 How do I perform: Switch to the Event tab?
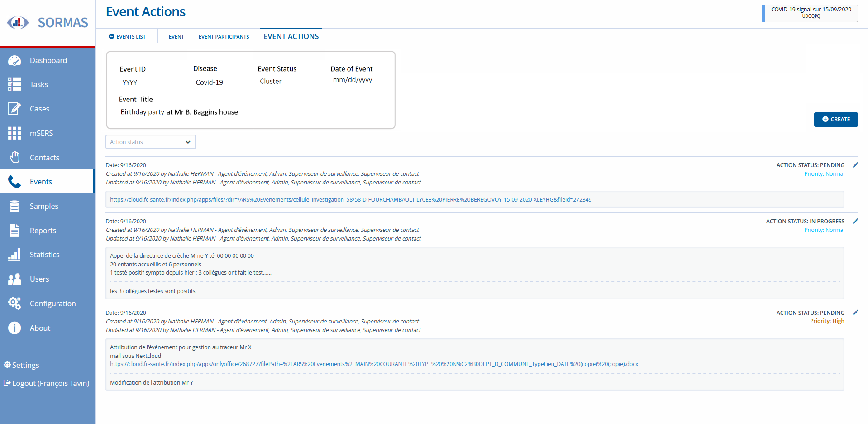pyautogui.click(x=176, y=37)
